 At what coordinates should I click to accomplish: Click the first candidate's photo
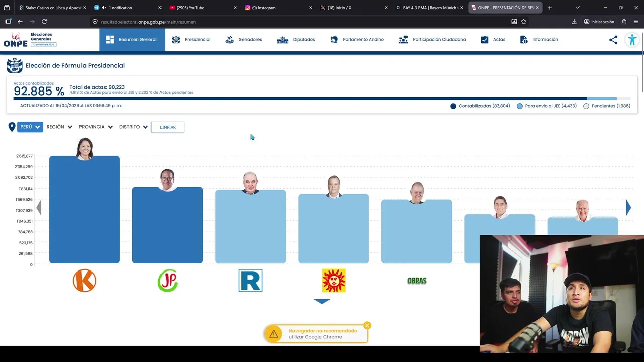click(x=85, y=149)
